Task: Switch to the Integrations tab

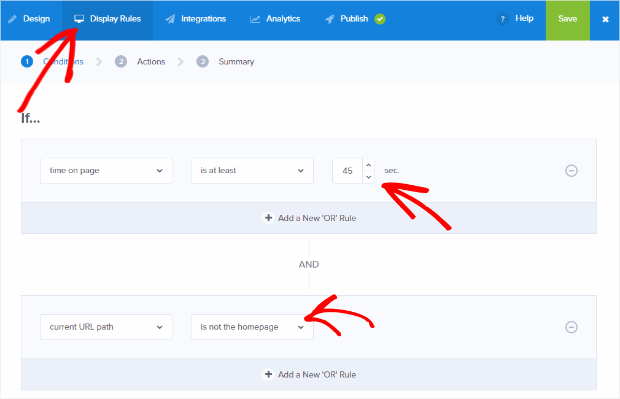Action: (x=196, y=19)
